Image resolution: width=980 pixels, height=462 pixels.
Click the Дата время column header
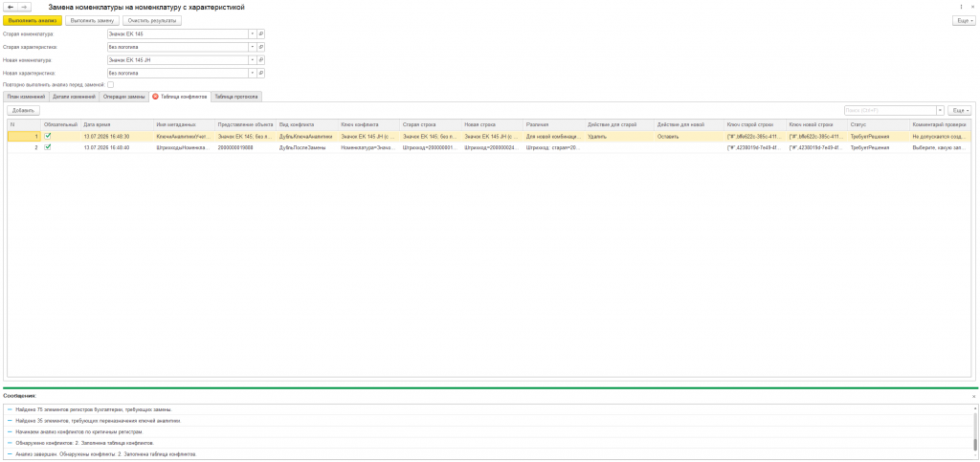tap(117, 124)
